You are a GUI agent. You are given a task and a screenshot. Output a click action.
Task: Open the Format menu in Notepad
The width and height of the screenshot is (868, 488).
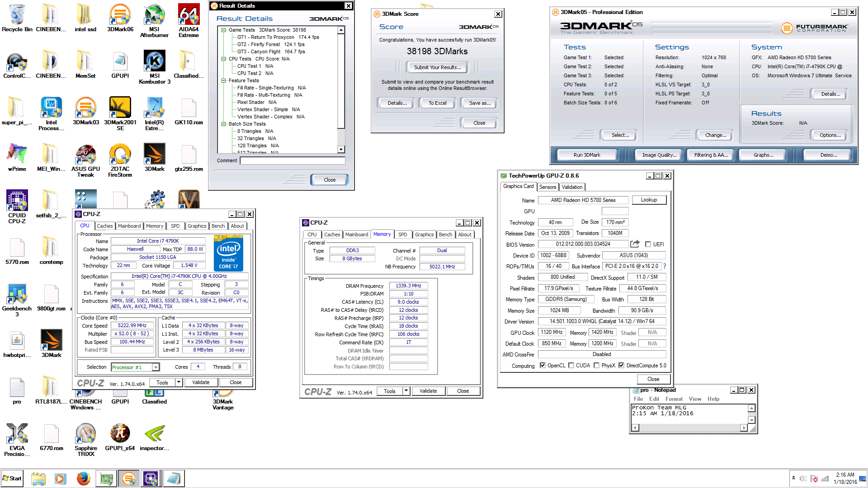[x=674, y=399]
